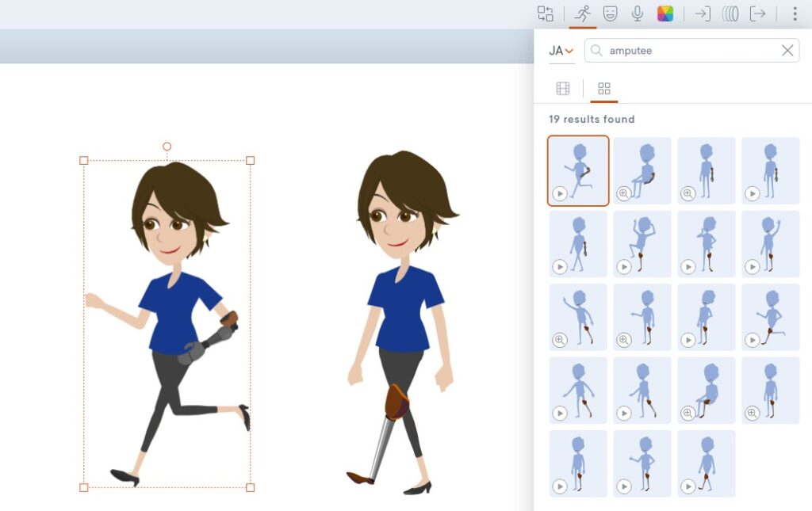The image size is (812, 511).
Task: Click the top-left selection resize handle
Action: tap(84, 161)
